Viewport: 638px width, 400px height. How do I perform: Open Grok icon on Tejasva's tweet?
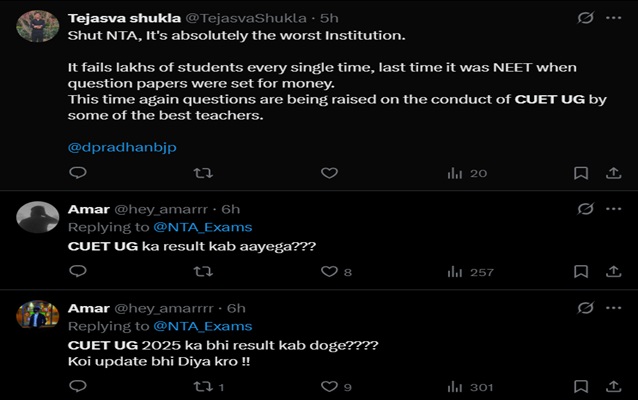coord(586,18)
